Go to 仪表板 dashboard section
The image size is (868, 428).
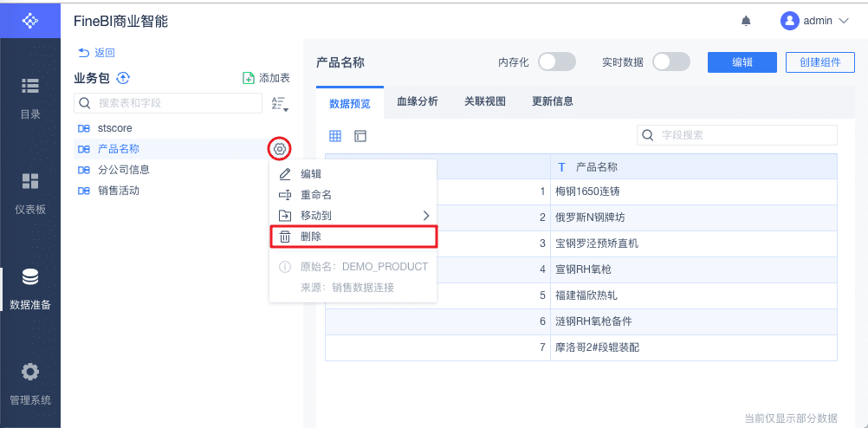30,192
